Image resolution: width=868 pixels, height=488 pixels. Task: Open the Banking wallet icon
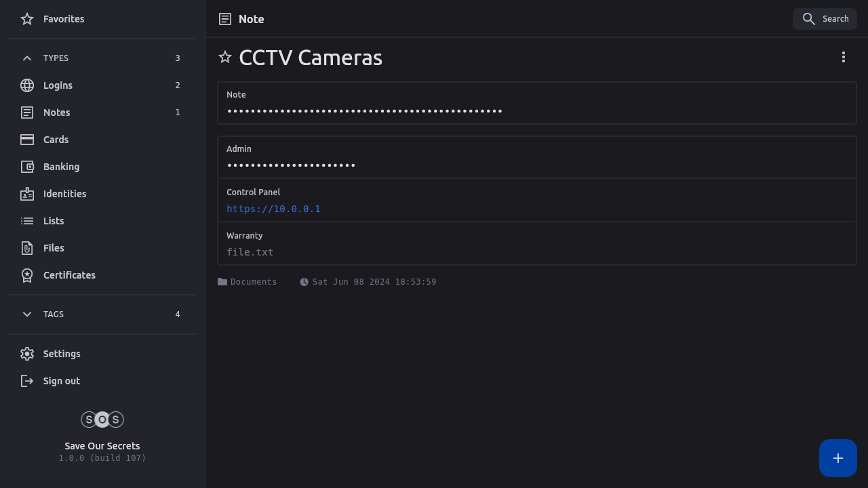point(27,167)
